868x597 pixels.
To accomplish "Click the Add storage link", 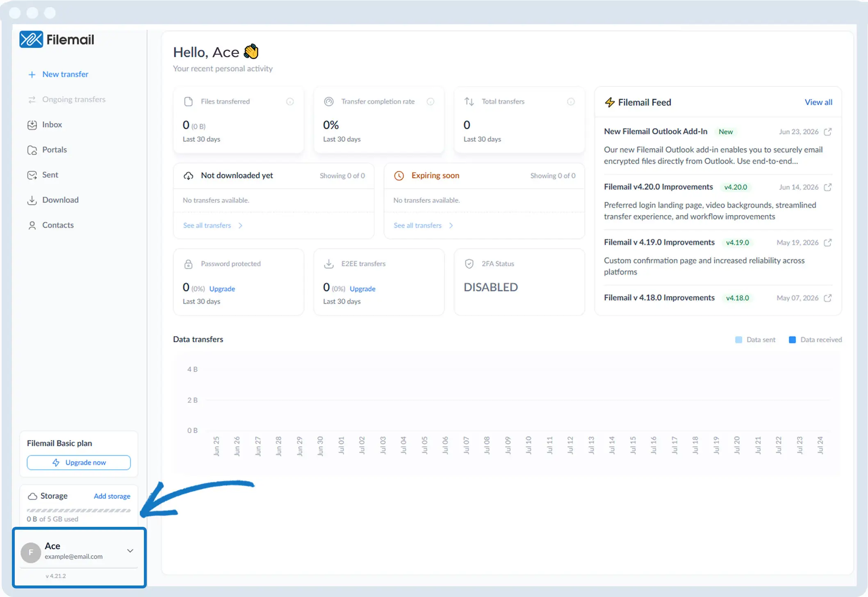I will click(x=112, y=496).
